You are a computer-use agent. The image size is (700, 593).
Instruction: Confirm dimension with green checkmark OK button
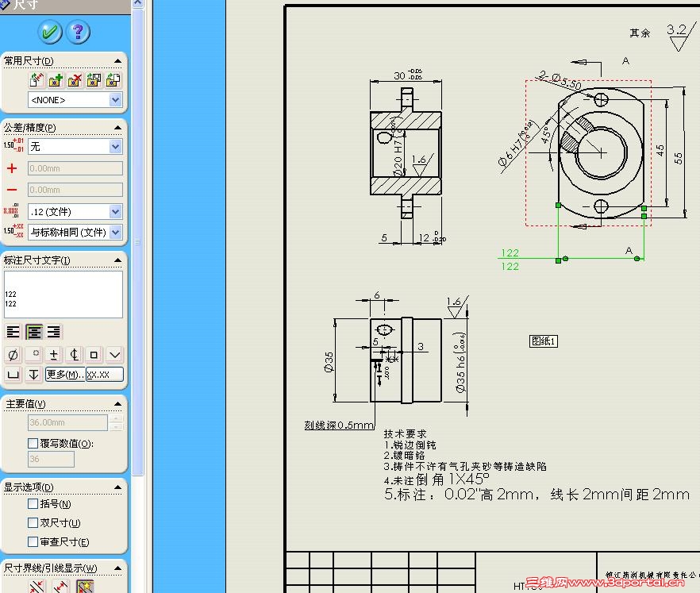[49, 32]
